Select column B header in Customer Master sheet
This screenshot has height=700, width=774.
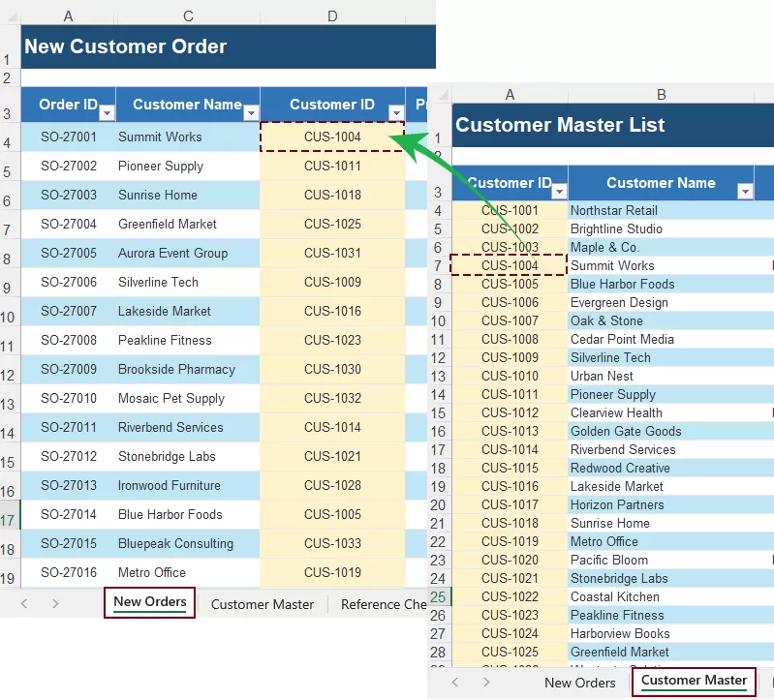pyautogui.click(x=661, y=94)
